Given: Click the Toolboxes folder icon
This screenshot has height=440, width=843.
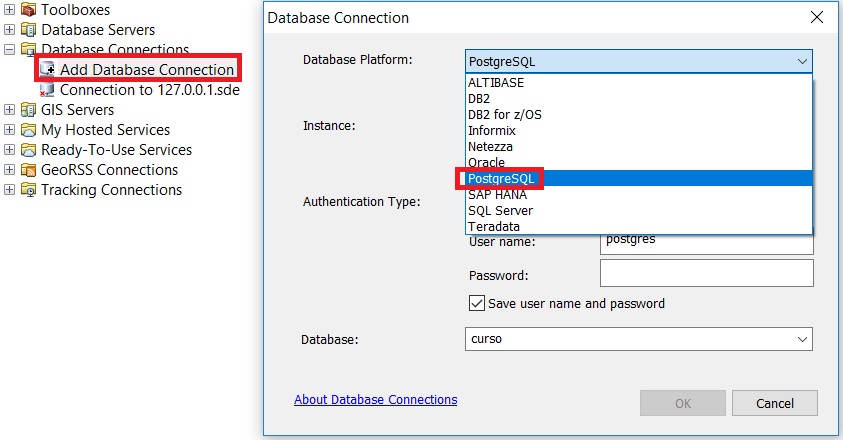Looking at the screenshot, I should click(x=28, y=10).
